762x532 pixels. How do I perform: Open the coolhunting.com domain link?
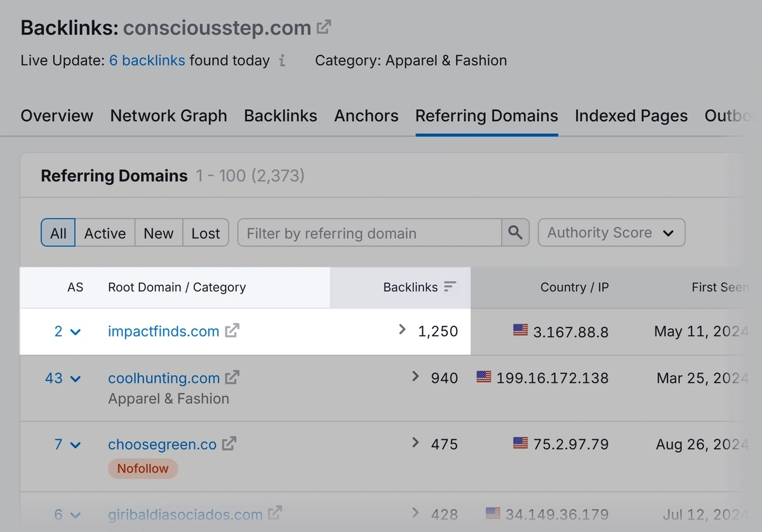click(164, 378)
